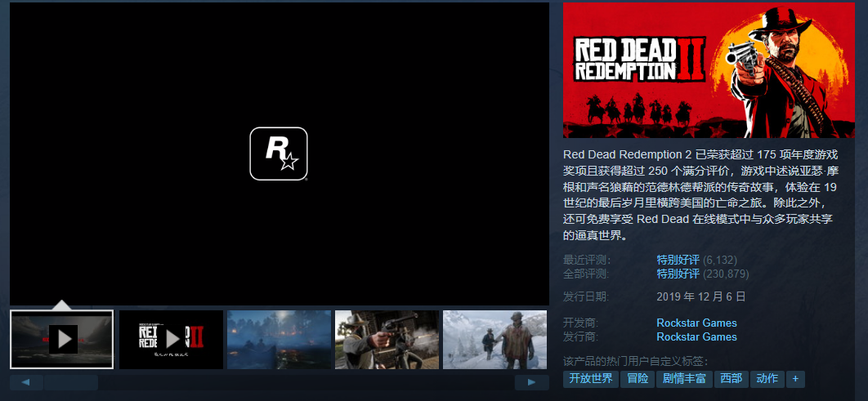Play the second trailer with RDR II logo
Viewport: 868px width, 401px height.
171,339
